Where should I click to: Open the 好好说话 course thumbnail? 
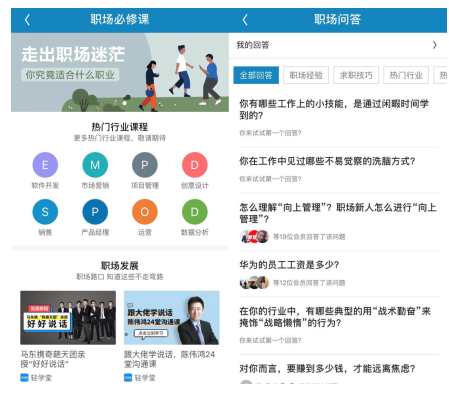pos(68,317)
